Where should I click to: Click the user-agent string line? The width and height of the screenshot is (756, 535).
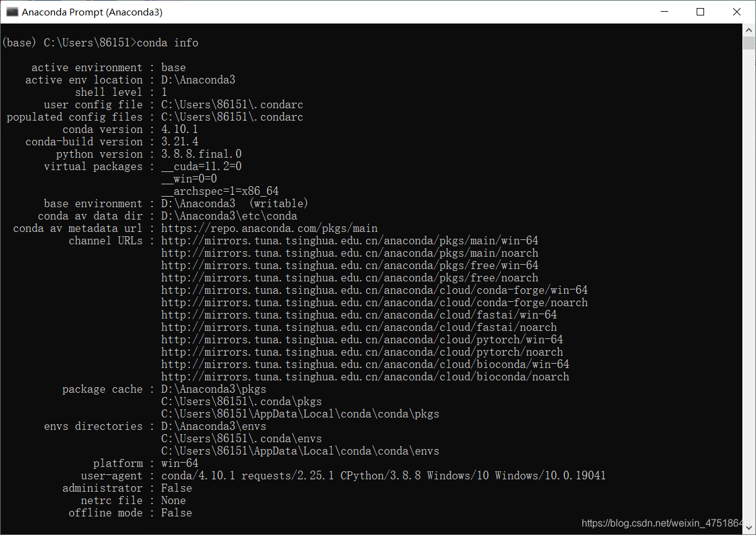[344, 476]
